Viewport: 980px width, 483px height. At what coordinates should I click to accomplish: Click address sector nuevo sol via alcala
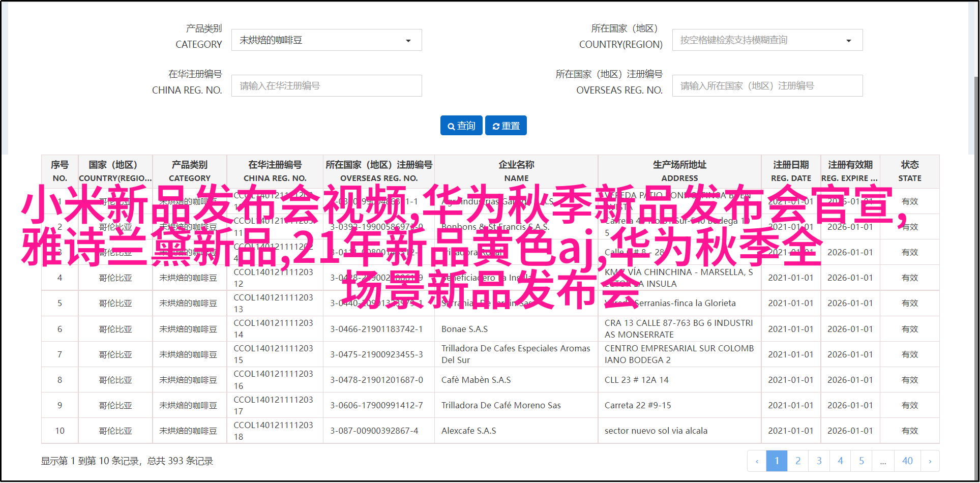[656, 431]
